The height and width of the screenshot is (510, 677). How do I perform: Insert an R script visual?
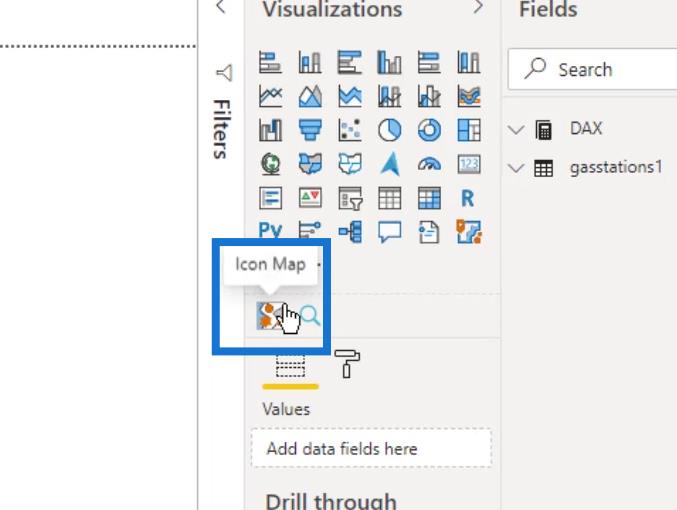[x=468, y=198]
